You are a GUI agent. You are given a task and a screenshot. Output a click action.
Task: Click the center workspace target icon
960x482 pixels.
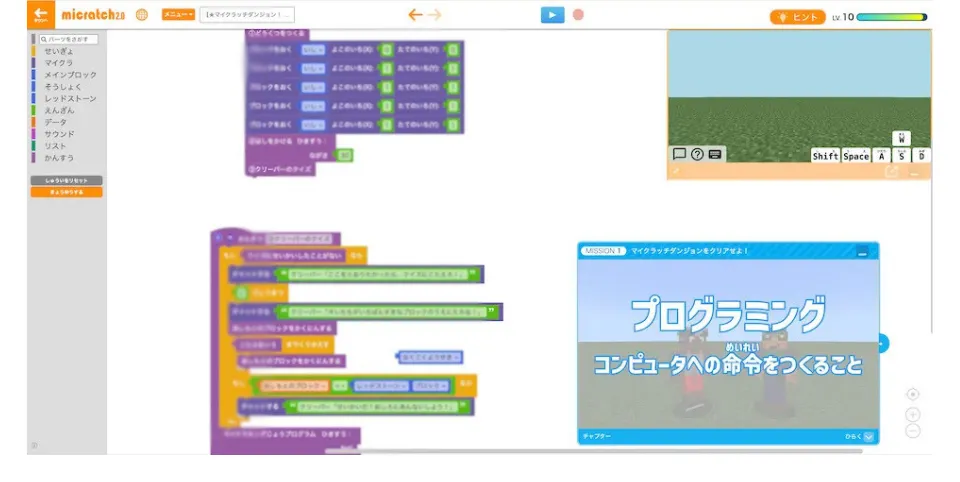(x=913, y=394)
